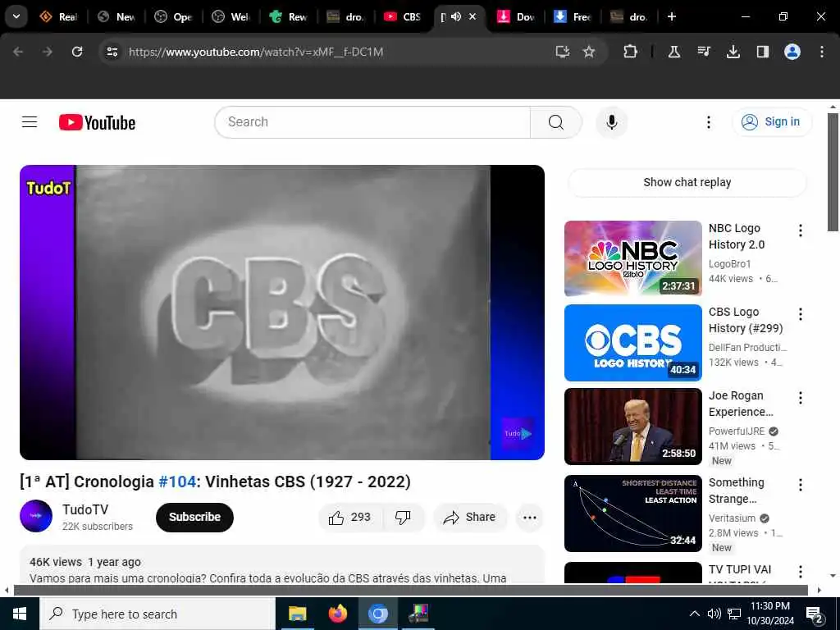The height and width of the screenshot is (630, 840).
Task: Dislike the video with thumbs down
Action: pos(403,517)
